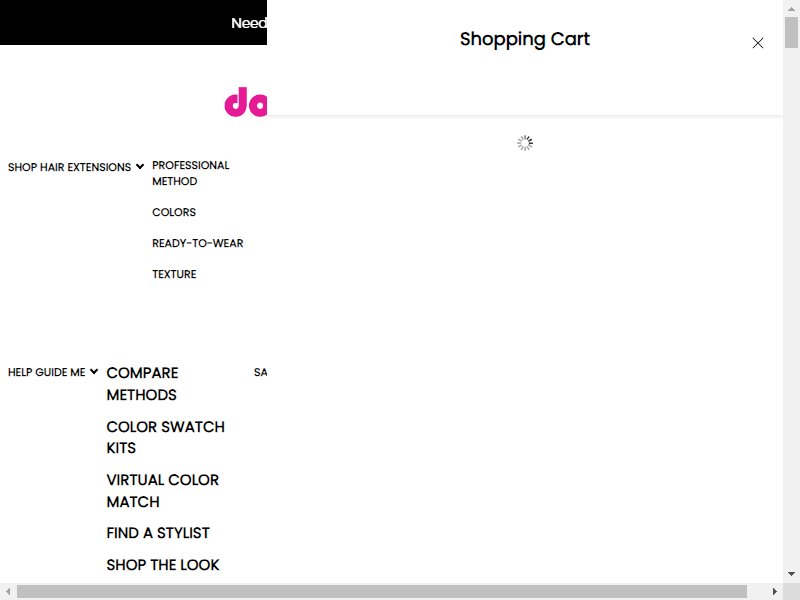The image size is (800, 600).
Task: Open Ready-To-Wear category
Action: point(197,243)
